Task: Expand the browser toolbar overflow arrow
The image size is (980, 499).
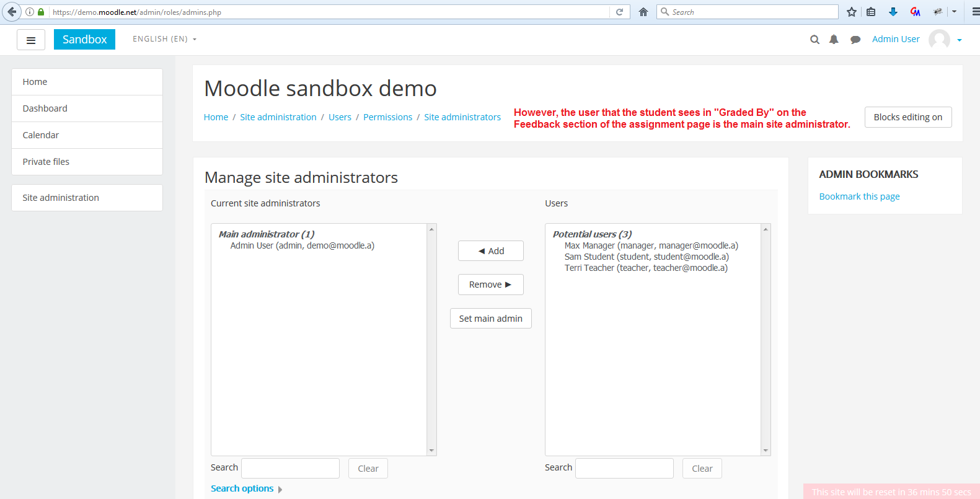Action: [x=954, y=12]
